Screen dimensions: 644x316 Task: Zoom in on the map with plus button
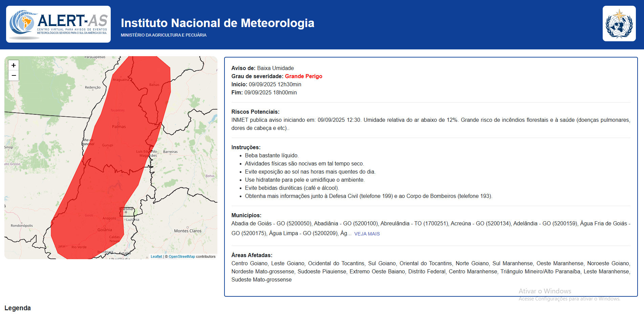click(14, 65)
